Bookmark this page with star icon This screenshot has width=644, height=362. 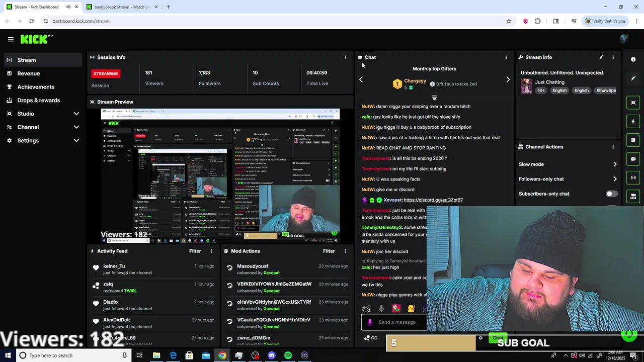click(509, 21)
